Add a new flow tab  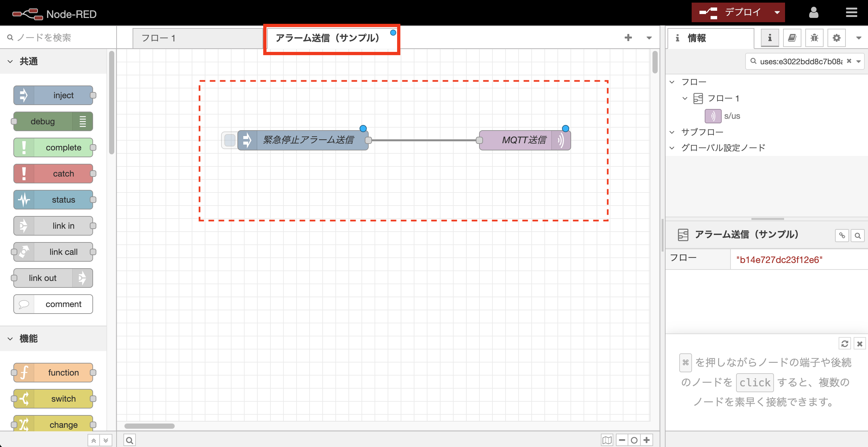pyautogui.click(x=628, y=38)
